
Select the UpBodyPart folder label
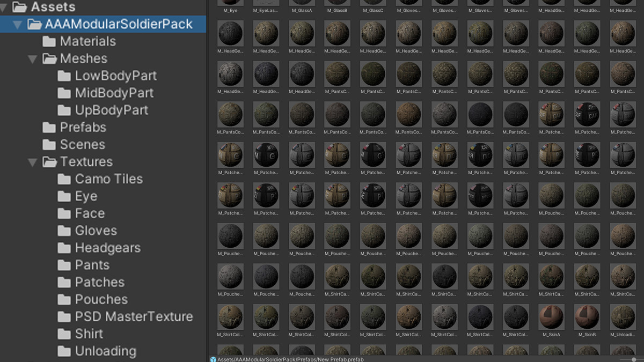(112, 110)
